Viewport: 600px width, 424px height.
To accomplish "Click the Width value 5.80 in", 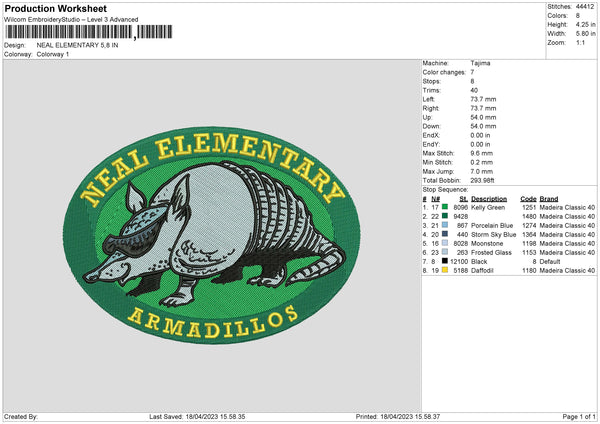I will (585, 34).
